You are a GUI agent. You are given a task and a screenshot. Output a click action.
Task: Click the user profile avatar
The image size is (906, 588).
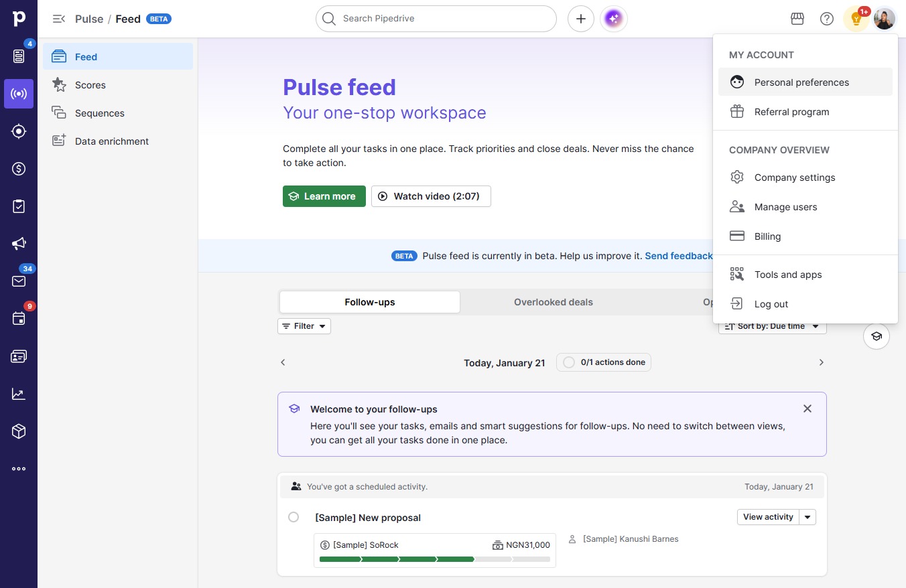[885, 19]
